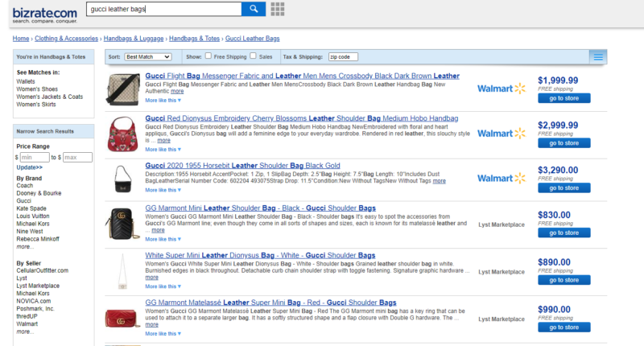This screenshot has height=346, width=644.
Task: Open Gucci 2020 1955 Horsebit title link
Action: pyautogui.click(x=242, y=166)
